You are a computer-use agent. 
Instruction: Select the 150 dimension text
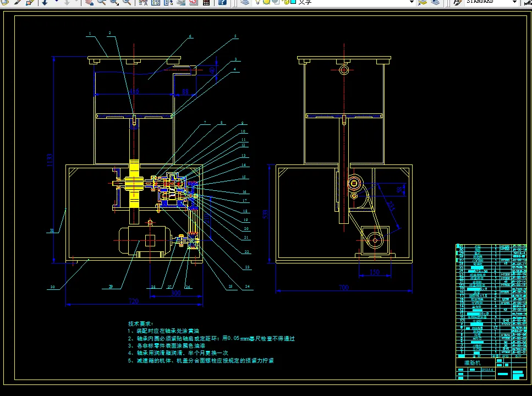tap(375, 272)
